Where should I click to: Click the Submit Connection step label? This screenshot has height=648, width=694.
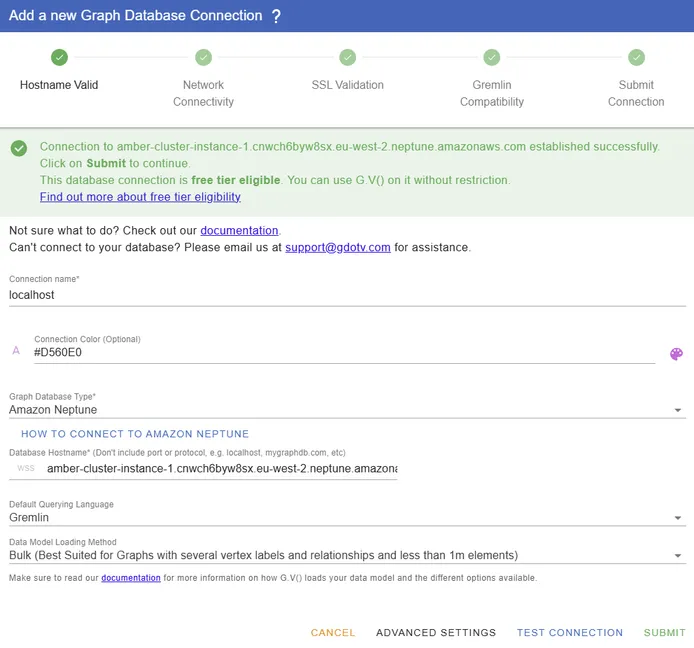[x=636, y=93]
